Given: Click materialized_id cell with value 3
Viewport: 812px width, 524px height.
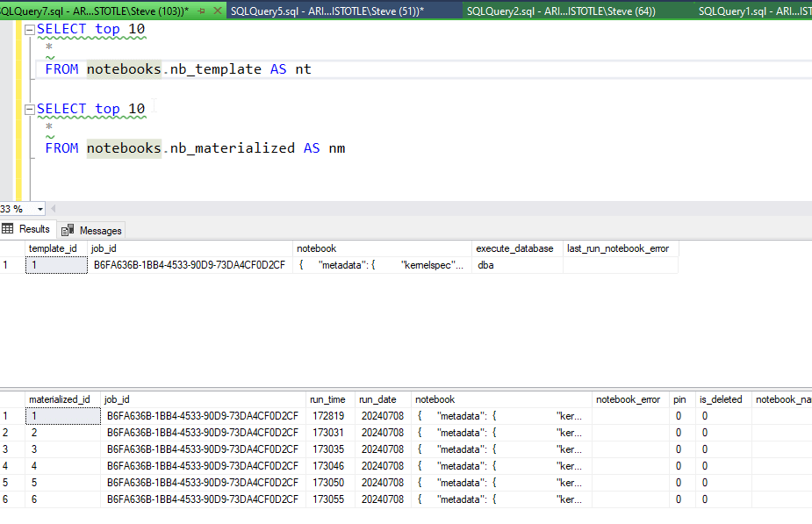Looking at the screenshot, I should [63, 449].
